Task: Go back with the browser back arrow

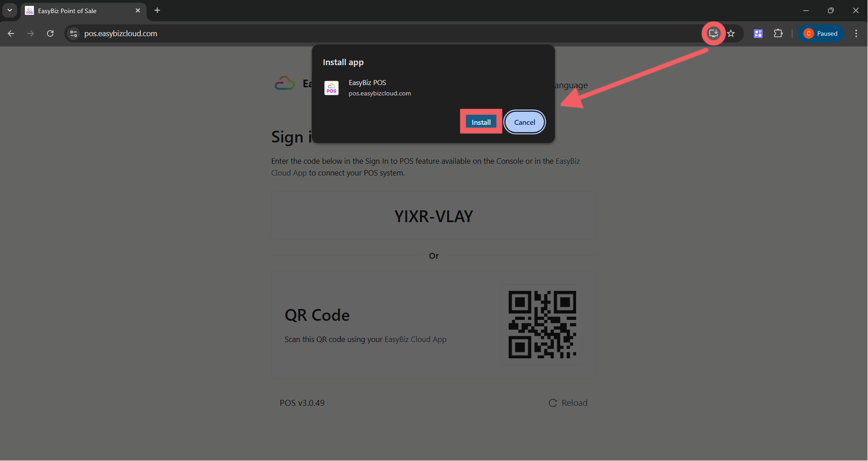Action: (x=11, y=34)
